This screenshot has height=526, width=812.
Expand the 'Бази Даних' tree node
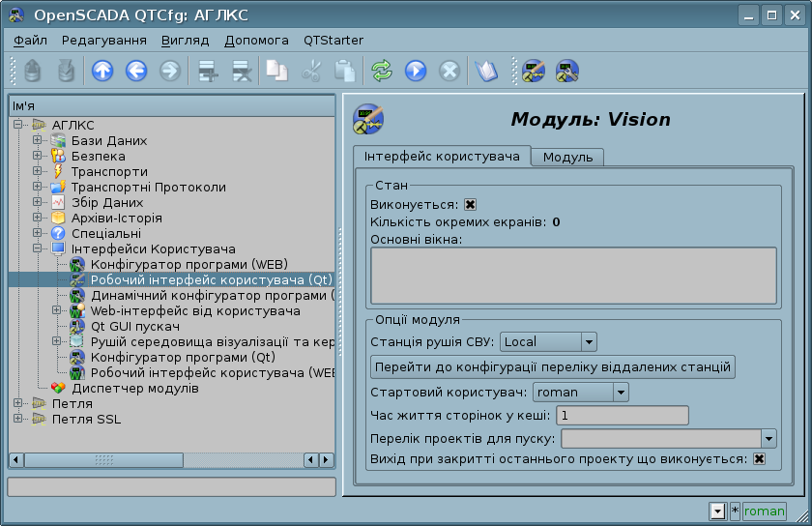[38, 140]
